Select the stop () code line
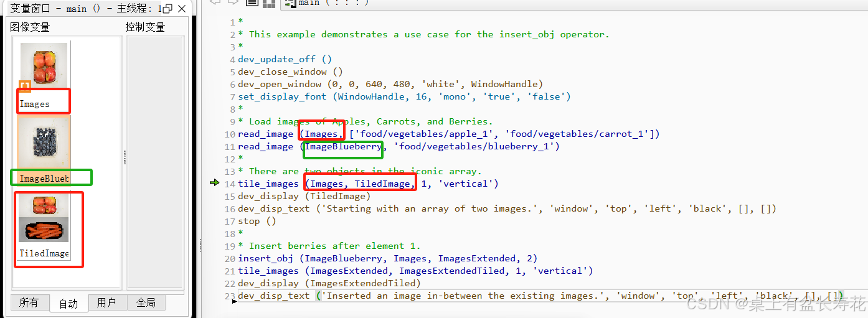The height and width of the screenshot is (318, 868). coord(257,222)
